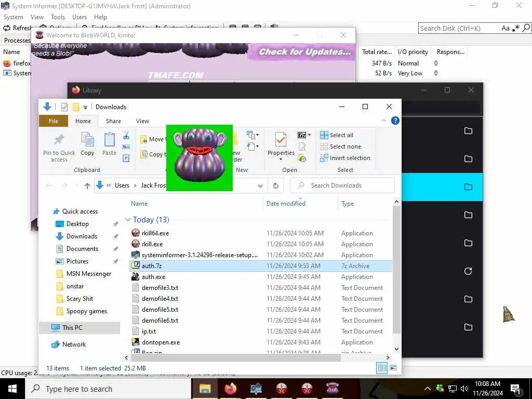Image resolution: width=532 pixels, height=399 pixels.
Task: Open the notification center icon
Action: pos(515,389)
